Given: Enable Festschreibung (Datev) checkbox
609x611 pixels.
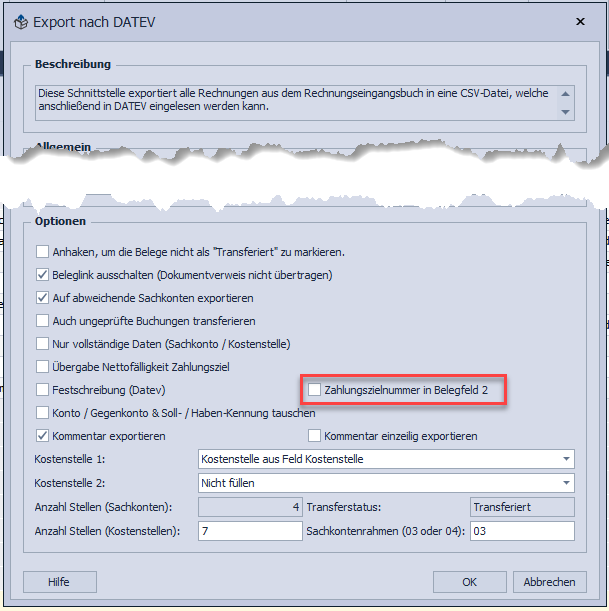Looking at the screenshot, I should coord(43,390).
